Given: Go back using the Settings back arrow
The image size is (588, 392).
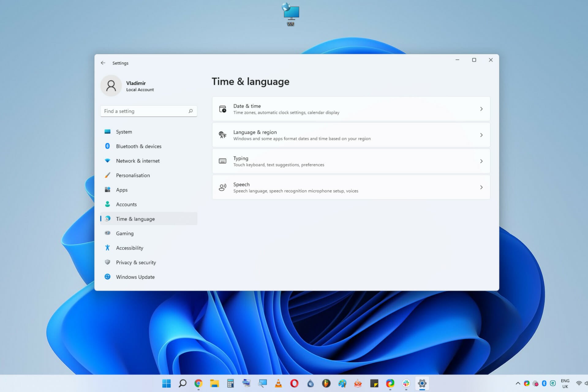Looking at the screenshot, I should [x=103, y=63].
